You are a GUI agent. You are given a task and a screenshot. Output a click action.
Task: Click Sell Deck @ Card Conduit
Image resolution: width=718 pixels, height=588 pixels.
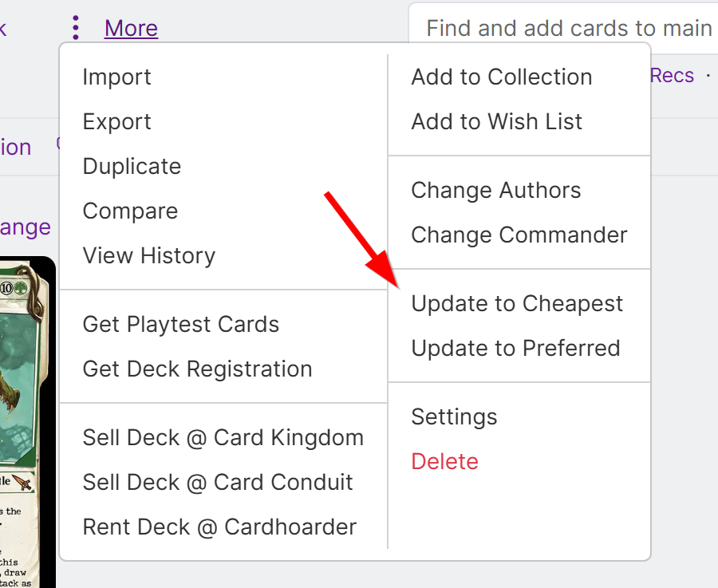click(x=218, y=483)
